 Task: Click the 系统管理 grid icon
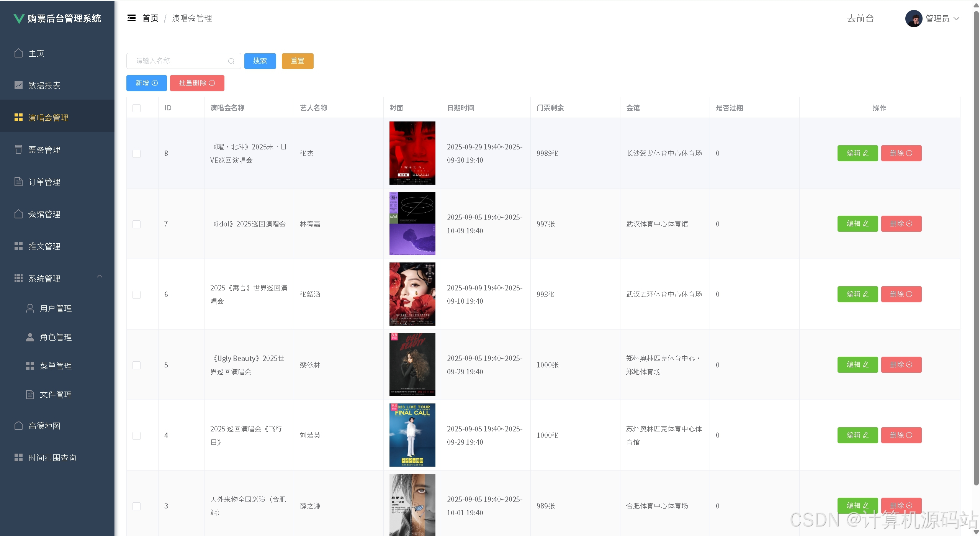[18, 278]
